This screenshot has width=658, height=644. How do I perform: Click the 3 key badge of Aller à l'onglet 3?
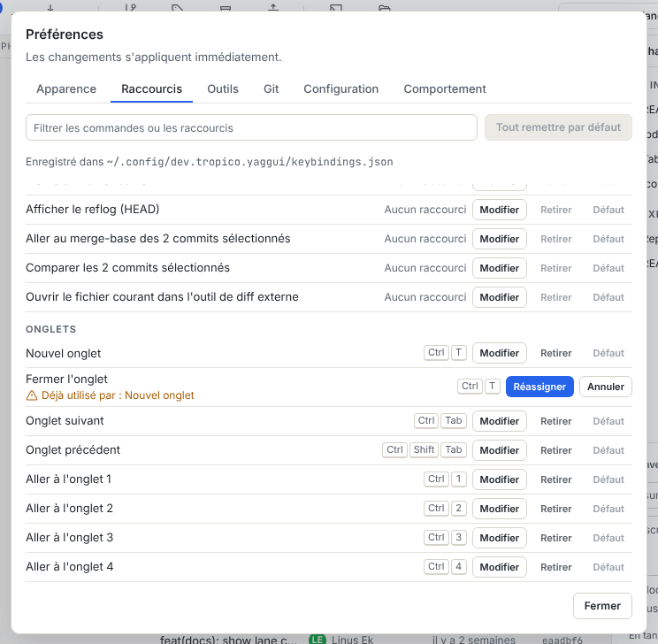tap(459, 537)
